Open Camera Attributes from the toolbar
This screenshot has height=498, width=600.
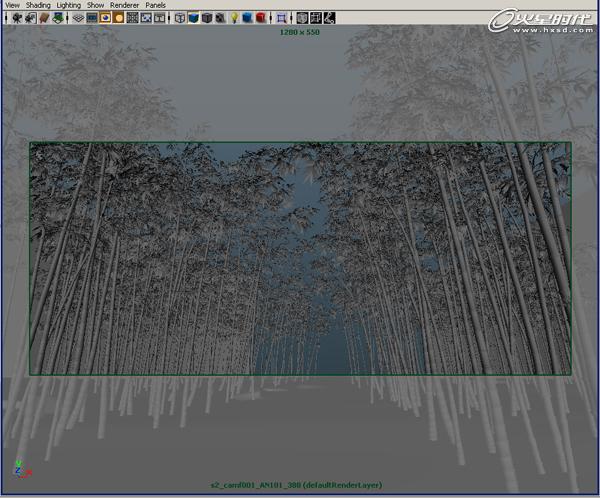[31, 17]
